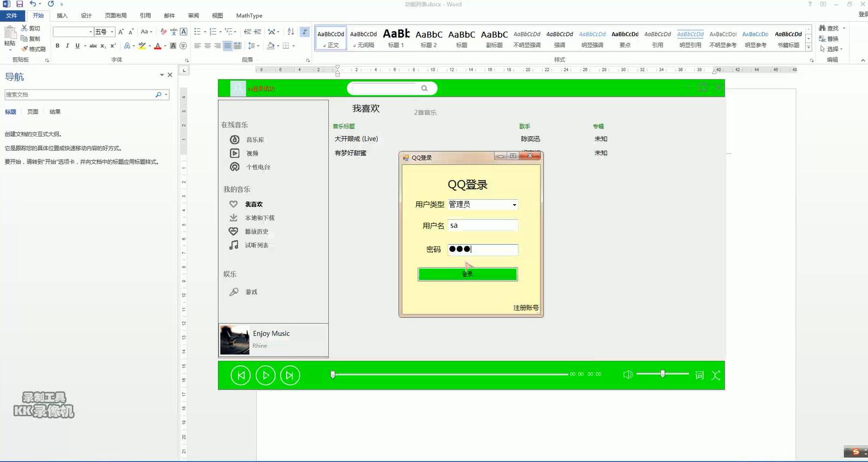Screen dimensions: 868x462
Task: Click the playback progress slider handle
Action: (x=332, y=375)
